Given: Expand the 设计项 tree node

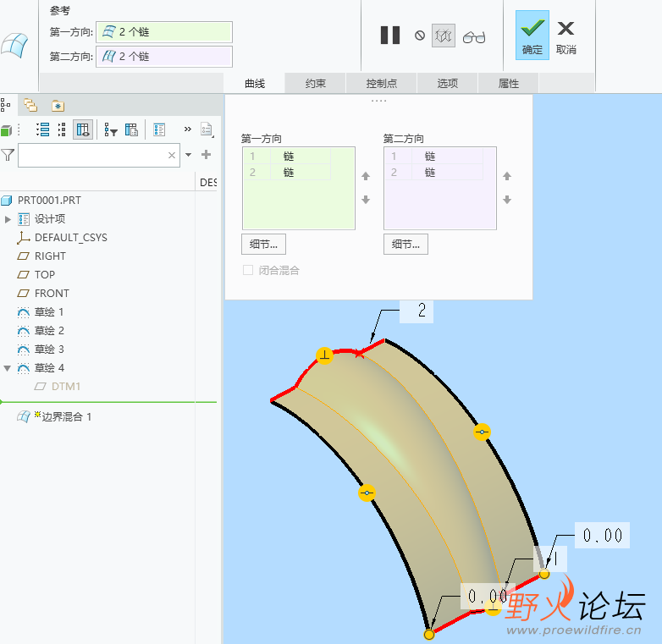Looking at the screenshot, I should coord(8,219).
